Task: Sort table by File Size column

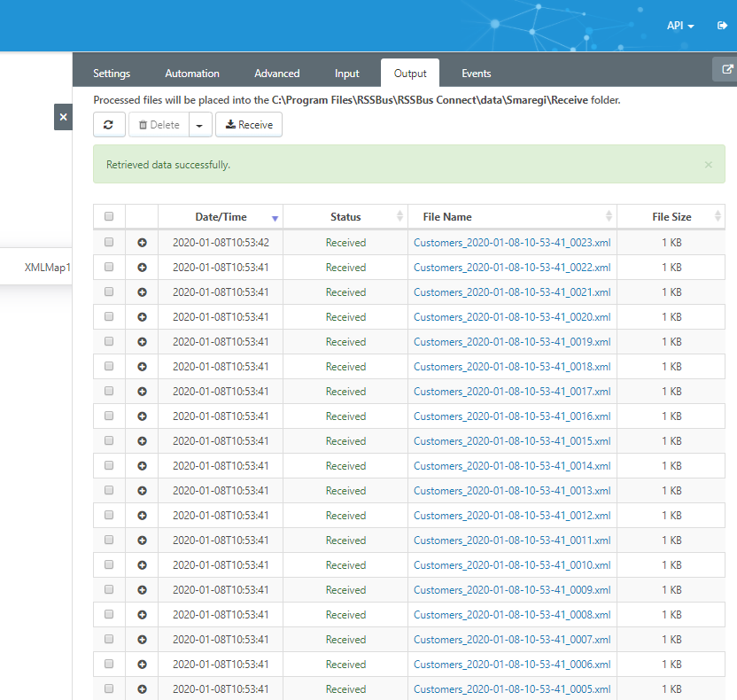Action: click(x=671, y=217)
